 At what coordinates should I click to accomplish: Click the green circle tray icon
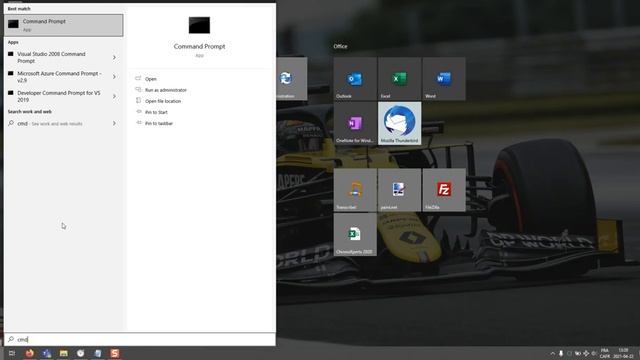(569, 353)
